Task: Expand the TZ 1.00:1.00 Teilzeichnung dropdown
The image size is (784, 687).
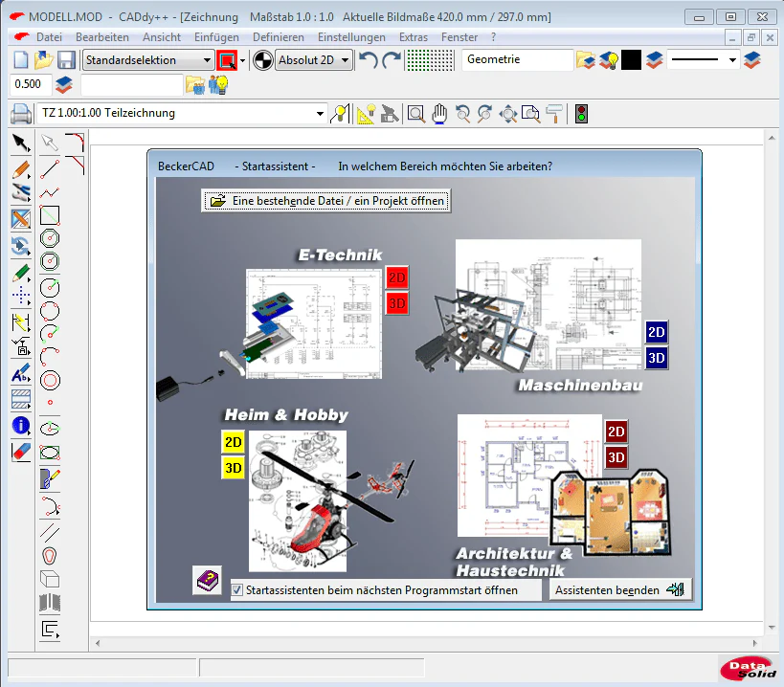Action: [320, 114]
